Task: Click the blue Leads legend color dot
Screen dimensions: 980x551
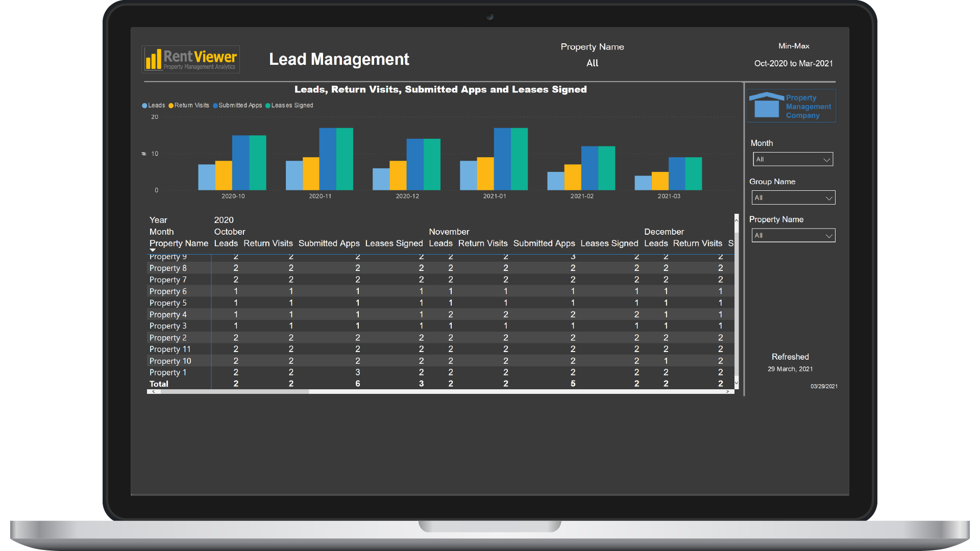Action: [144, 105]
